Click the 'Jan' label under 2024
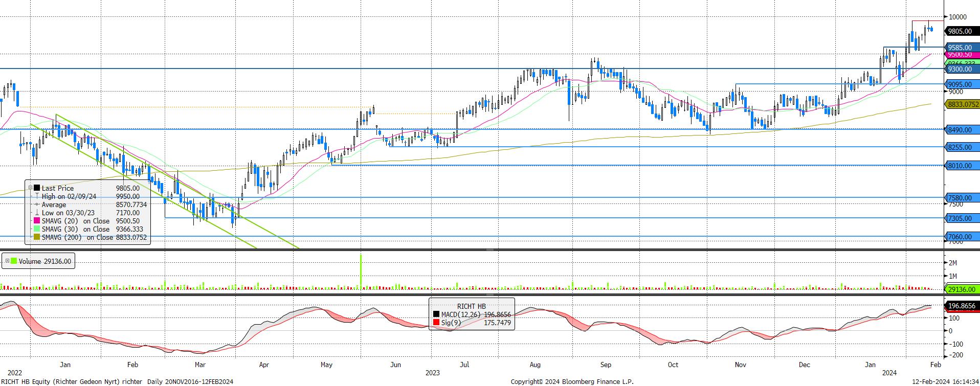 870,365
